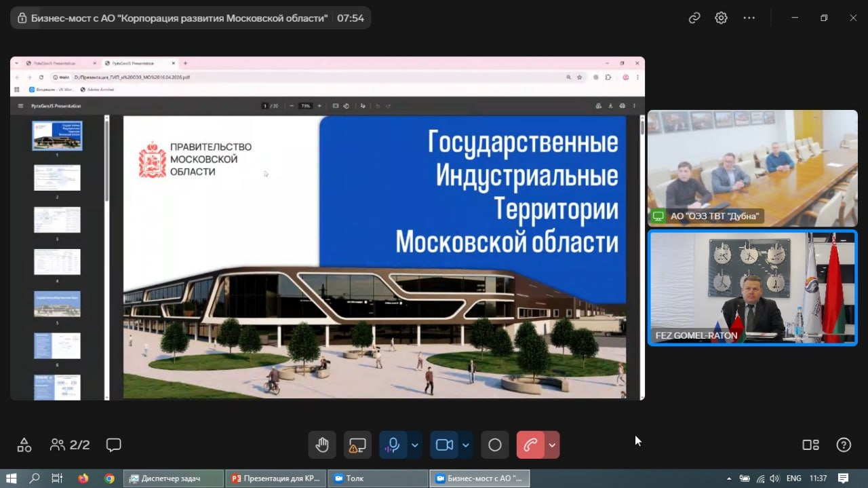Open conference settings gear

(721, 18)
